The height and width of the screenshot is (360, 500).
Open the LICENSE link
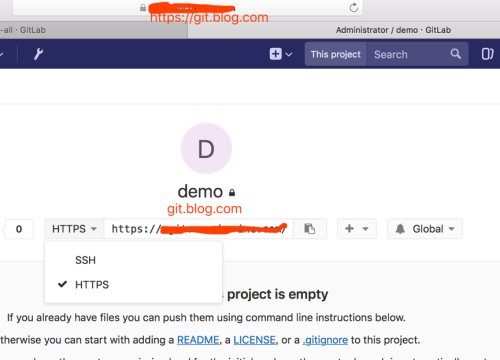coord(255,340)
